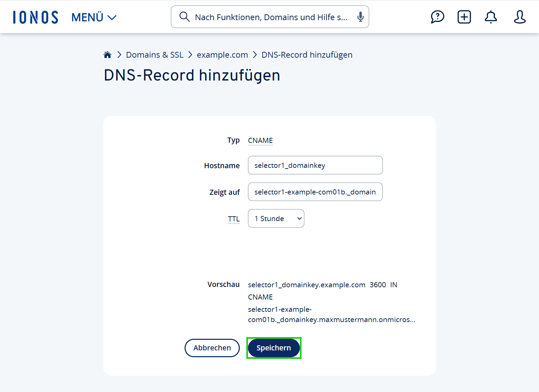This screenshot has height=392, width=539.
Task: Click the search magnifier icon
Action: [185, 17]
